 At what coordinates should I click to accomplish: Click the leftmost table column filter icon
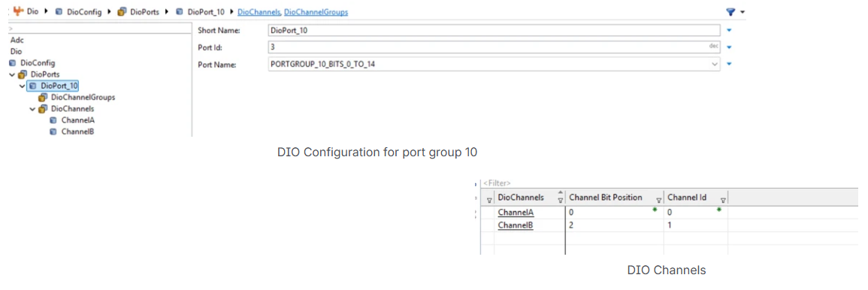click(488, 200)
